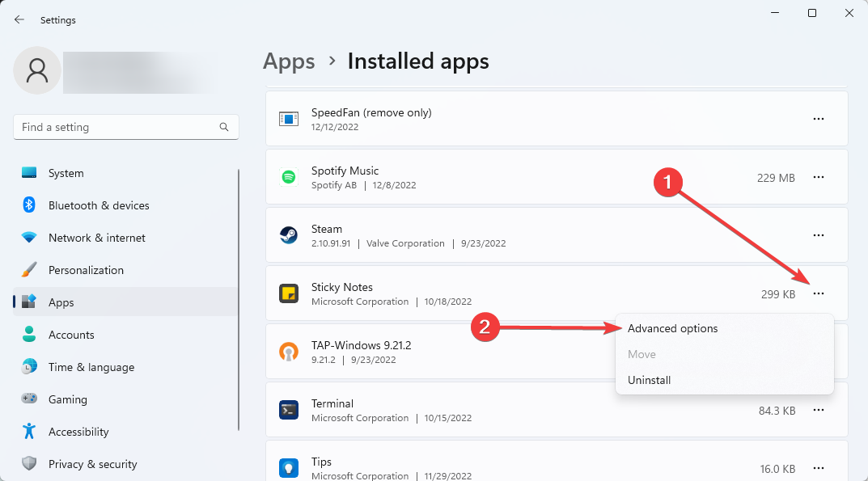
Task: Open Steam three-dot options menu
Action: (818, 235)
